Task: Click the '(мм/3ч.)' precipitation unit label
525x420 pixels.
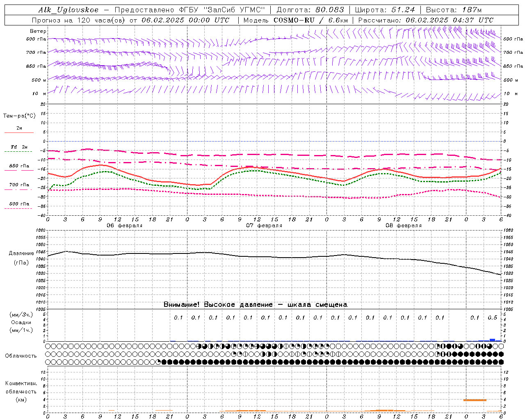Action: (x=21, y=315)
